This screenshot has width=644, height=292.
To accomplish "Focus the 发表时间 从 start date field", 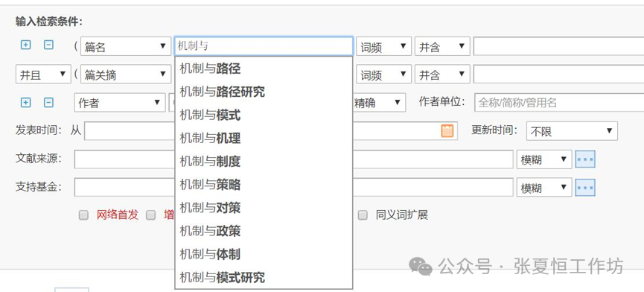I will point(130,131).
